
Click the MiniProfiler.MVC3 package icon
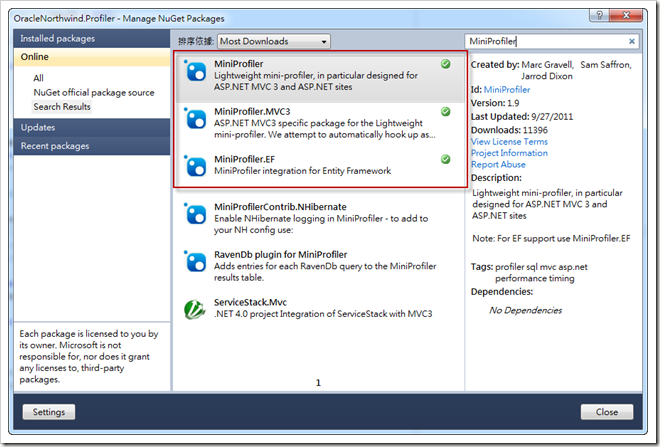point(196,119)
